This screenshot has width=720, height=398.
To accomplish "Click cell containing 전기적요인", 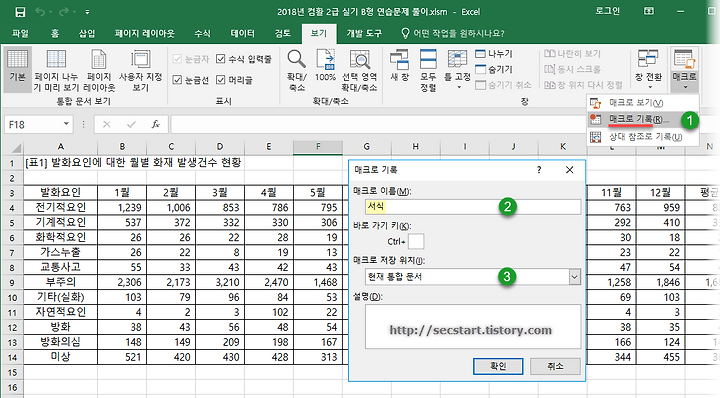I will (x=61, y=207).
